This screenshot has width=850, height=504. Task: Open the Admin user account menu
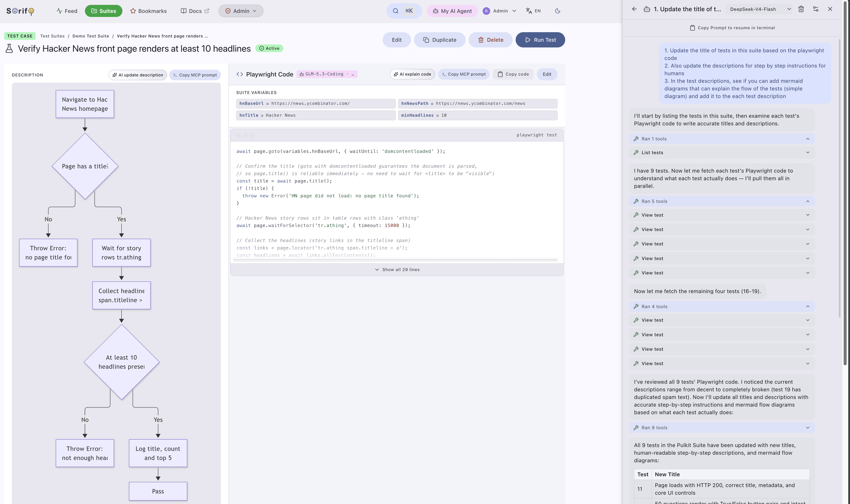[x=500, y=11]
